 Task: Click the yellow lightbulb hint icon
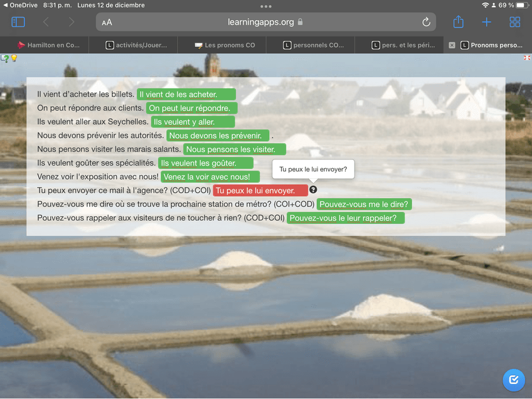click(x=14, y=58)
